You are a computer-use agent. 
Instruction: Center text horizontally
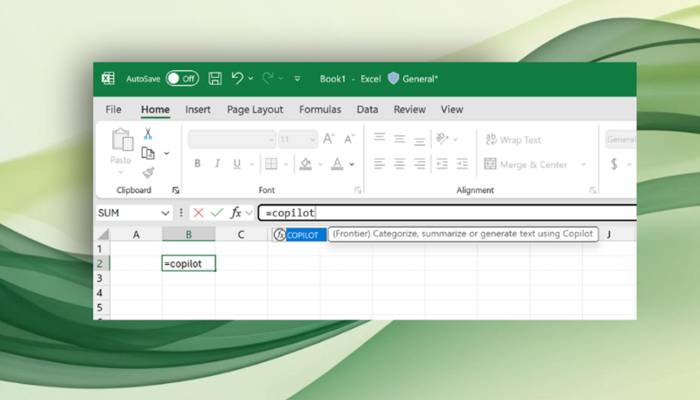[x=400, y=164]
